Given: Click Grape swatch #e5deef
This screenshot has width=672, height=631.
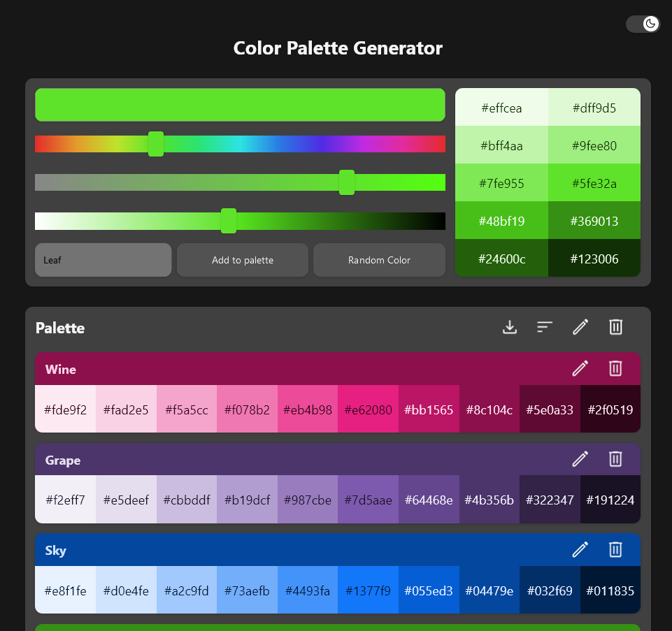Looking at the screenshot, I should 126,500.
